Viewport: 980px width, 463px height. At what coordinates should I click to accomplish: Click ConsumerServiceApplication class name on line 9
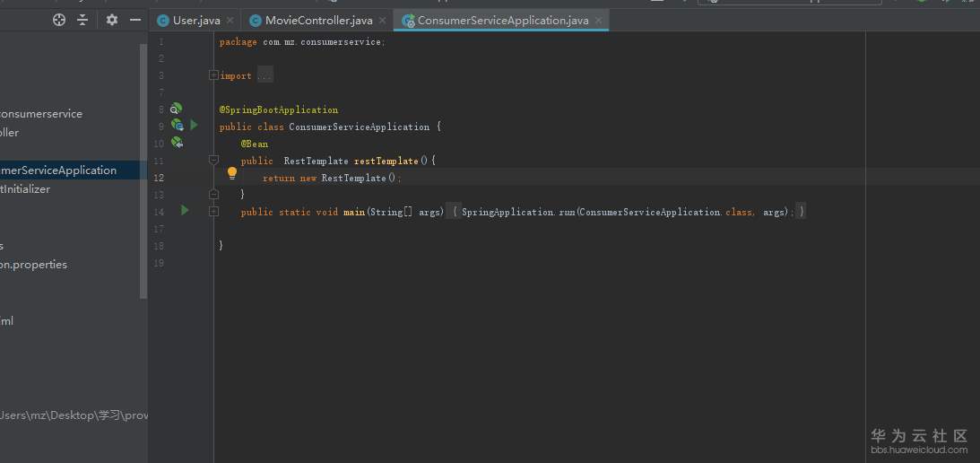[x=360, y=127]
